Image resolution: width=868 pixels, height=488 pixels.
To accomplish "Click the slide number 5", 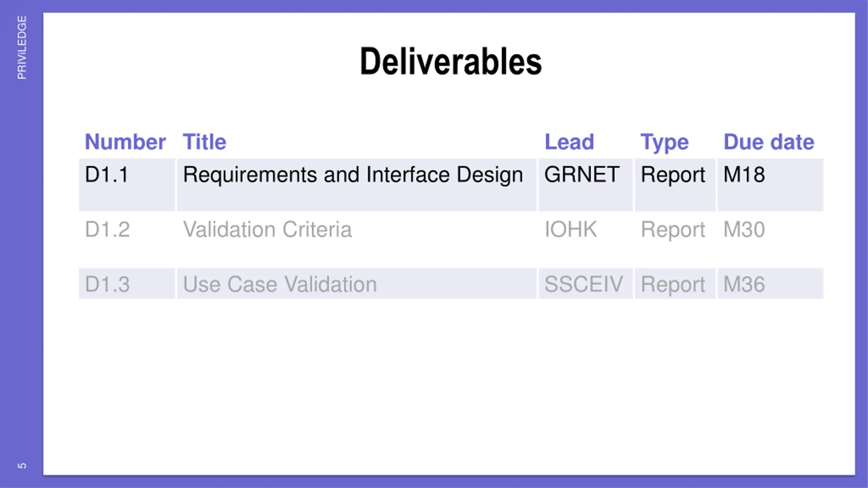I will [22, 466].
